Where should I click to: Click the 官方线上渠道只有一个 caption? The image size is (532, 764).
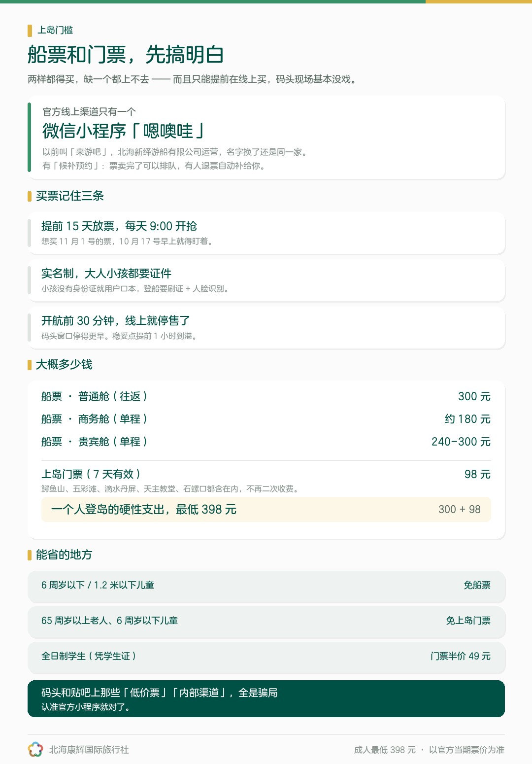pos(89,112)
